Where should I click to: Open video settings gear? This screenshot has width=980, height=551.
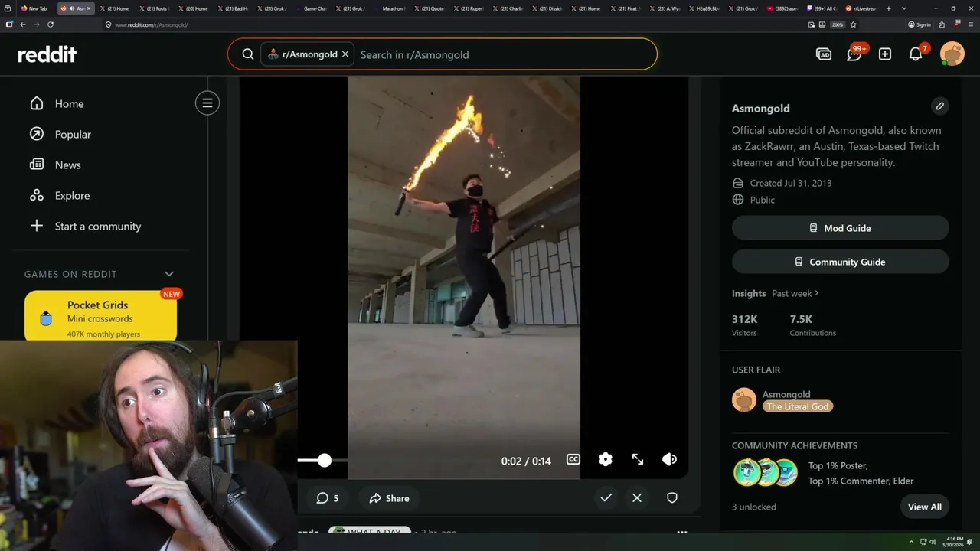tap(606, 459)
